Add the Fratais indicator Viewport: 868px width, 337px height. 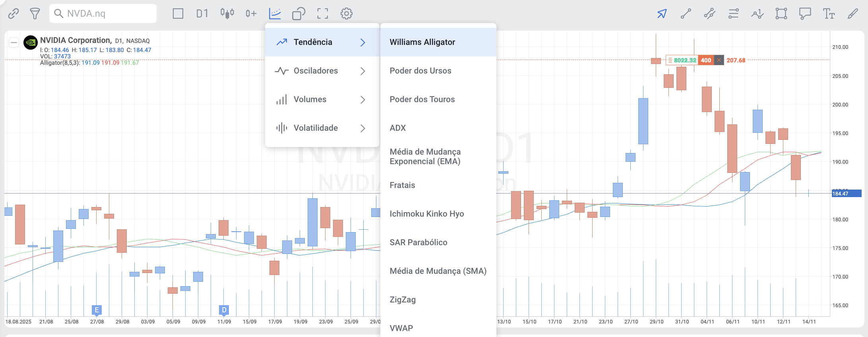click(438, 185)
